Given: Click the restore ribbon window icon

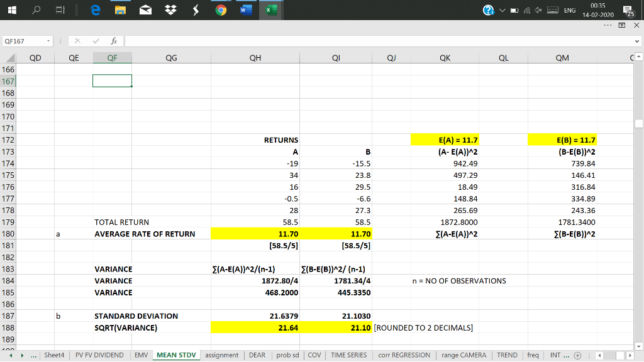Looking at the screenshot, I should pos(622,25).
